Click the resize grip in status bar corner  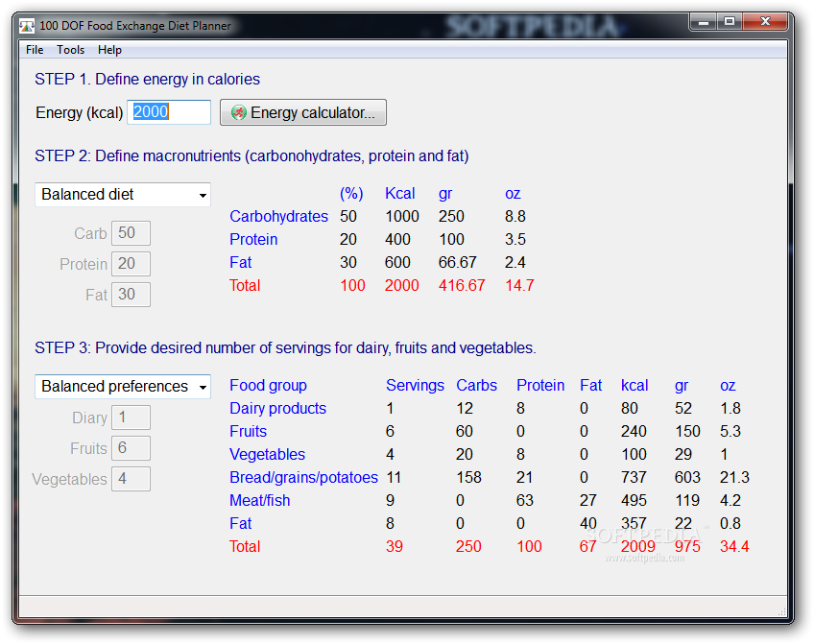(781, 611)
